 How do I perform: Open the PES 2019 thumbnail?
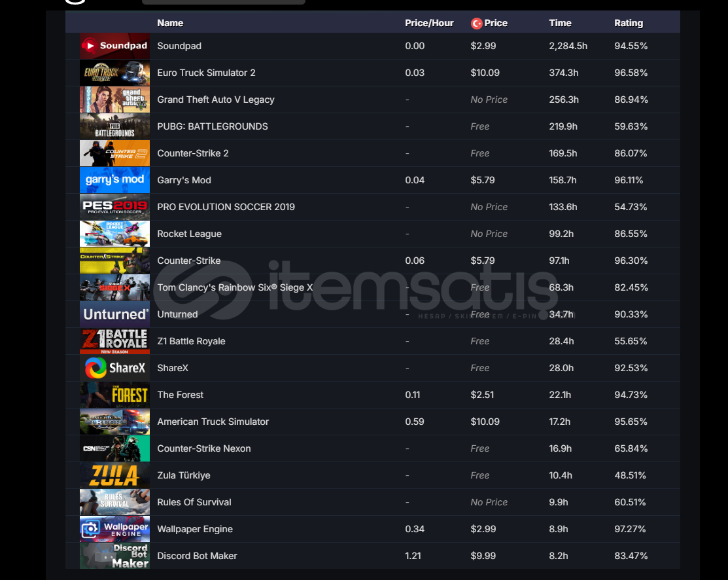[x=114, y=207]
